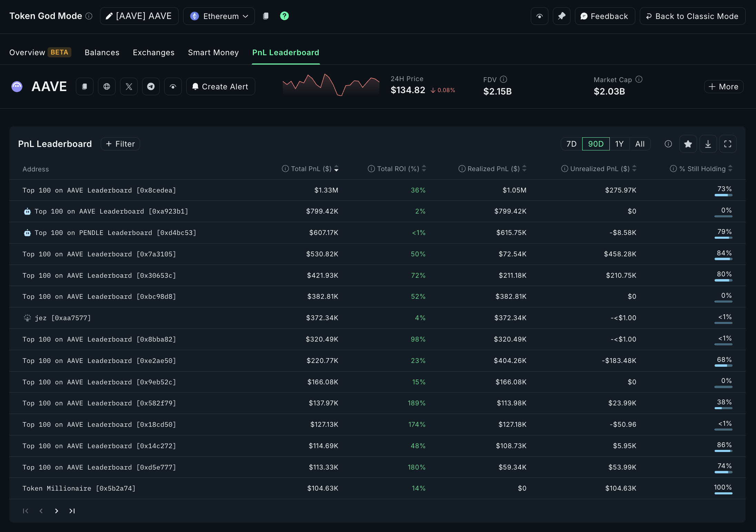Open AAVE's X (Twitter) page

pyautogui.click(x=129, y=86)
